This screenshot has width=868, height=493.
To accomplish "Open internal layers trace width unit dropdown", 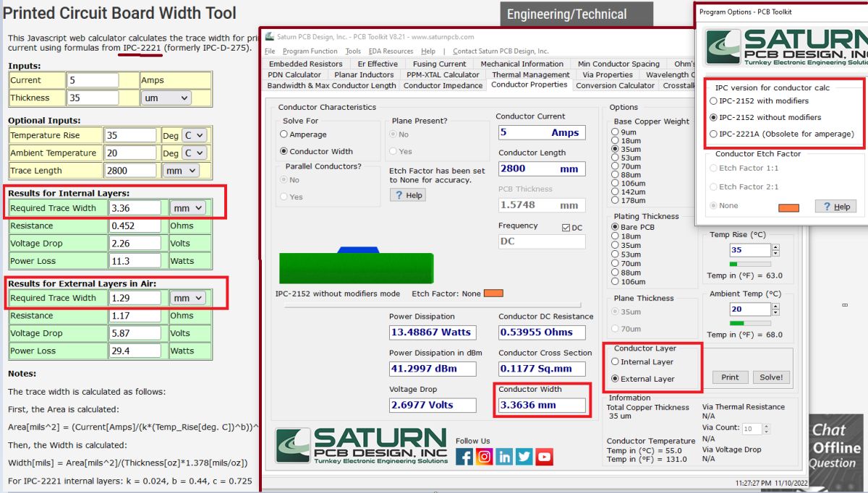I will coord(187,208).
